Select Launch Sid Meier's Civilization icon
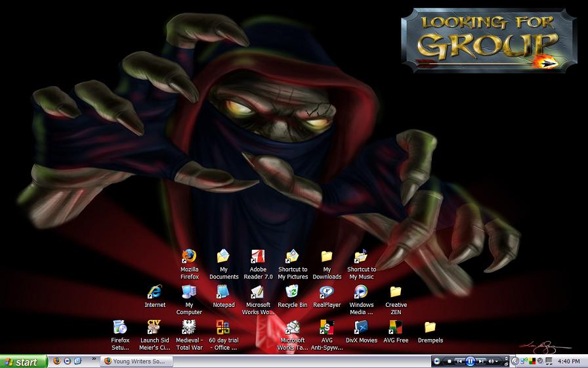This screenshot has width=588, height=368. click(154, 335)
